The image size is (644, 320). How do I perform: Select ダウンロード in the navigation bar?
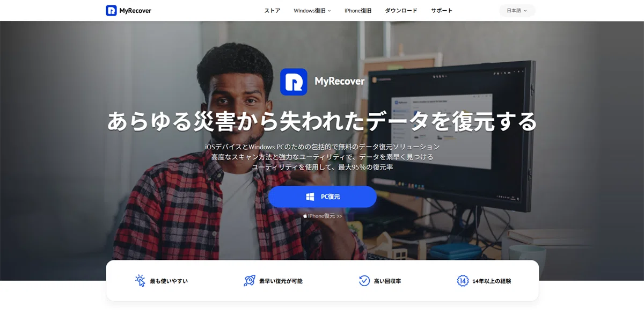pyautogui.click(x=401, y=11)
